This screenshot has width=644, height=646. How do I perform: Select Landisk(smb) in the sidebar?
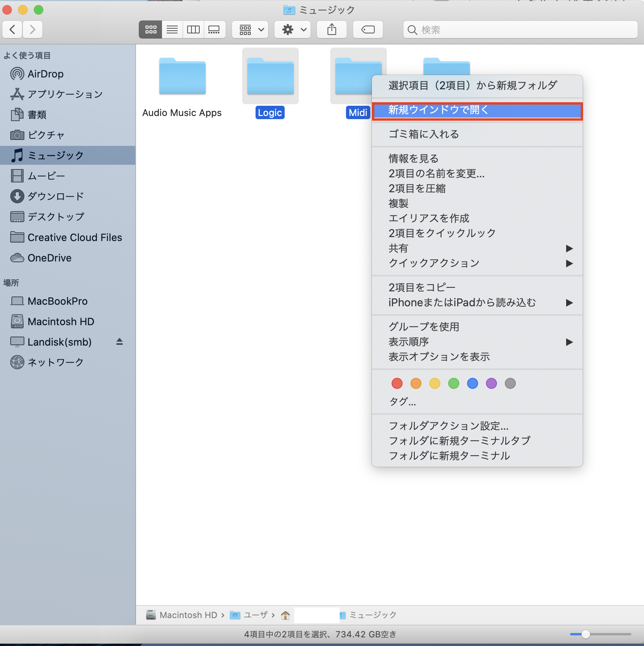pyautogui.click(x=68, y=342)
